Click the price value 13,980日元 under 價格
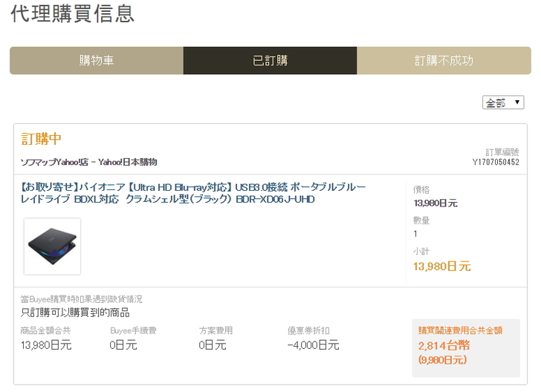 point(435,203)
